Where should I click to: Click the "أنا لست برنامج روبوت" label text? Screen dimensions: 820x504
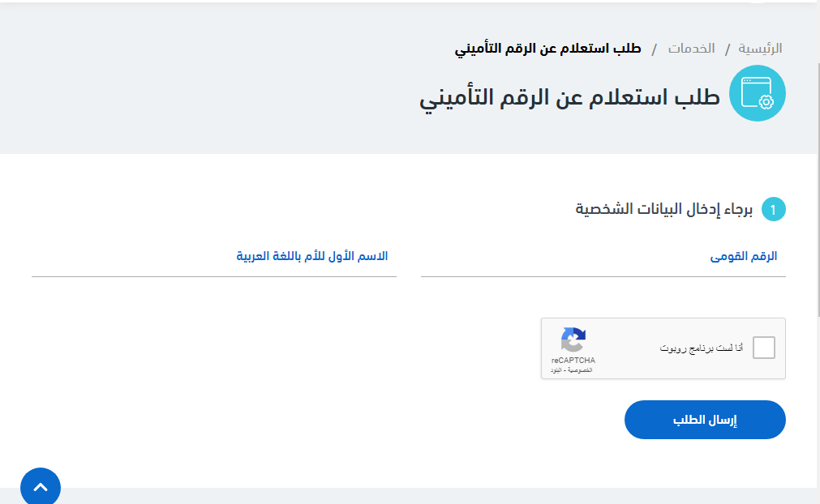701,348
